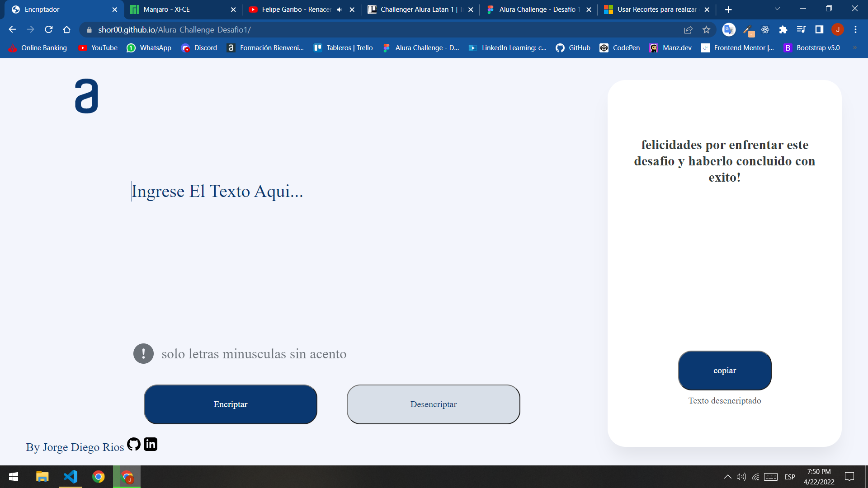The width and height of the screenshot is (868, 488).
Task: Click the Google Translate extension icon
Action: [x=728, y=30]
